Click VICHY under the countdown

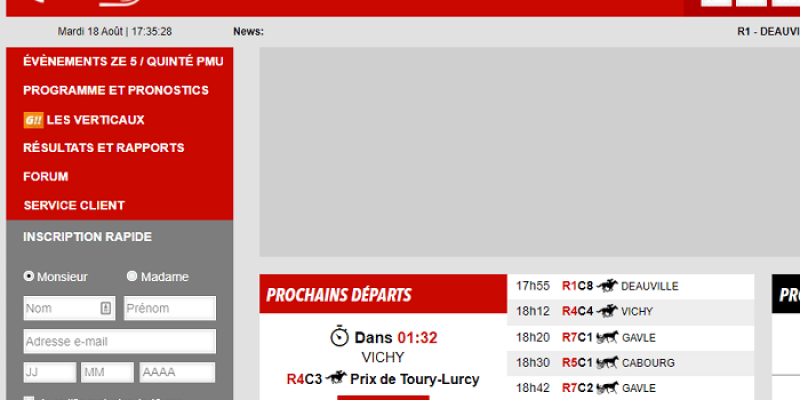click(383, 357)
